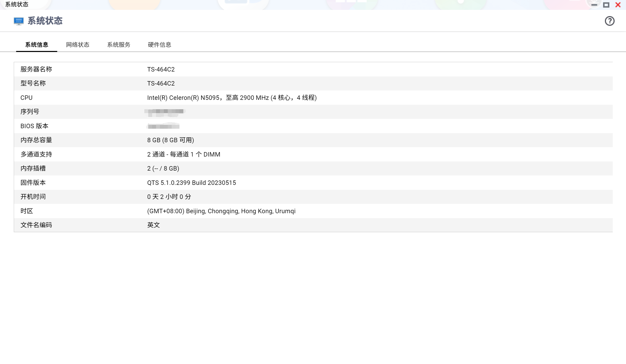Click the 服务器名称 value TS-464C2
Screen dimensions: 626x364
[161, 69]
